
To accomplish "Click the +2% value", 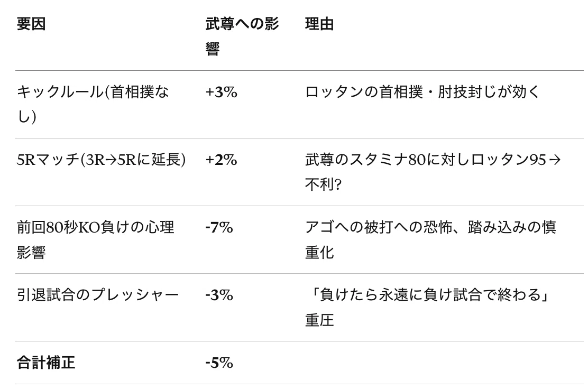I will point(221,160).
